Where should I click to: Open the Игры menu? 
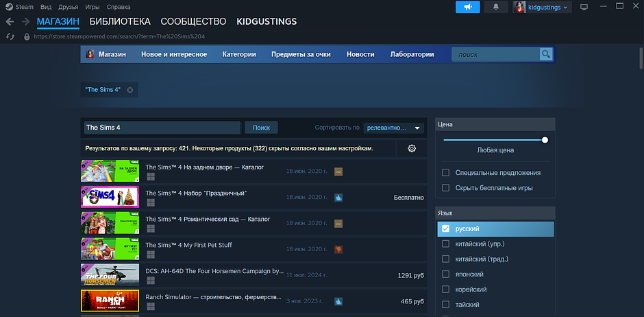tap(92, 7)
